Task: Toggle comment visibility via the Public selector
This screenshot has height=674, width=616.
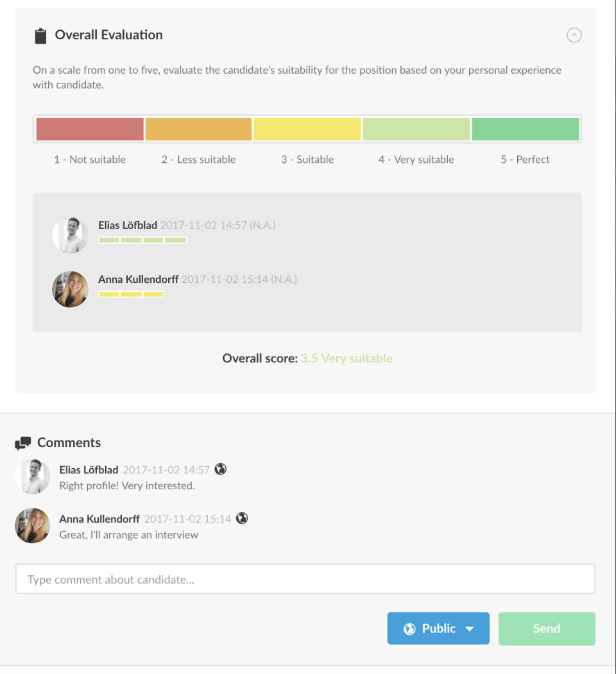Action: (438, 628)
